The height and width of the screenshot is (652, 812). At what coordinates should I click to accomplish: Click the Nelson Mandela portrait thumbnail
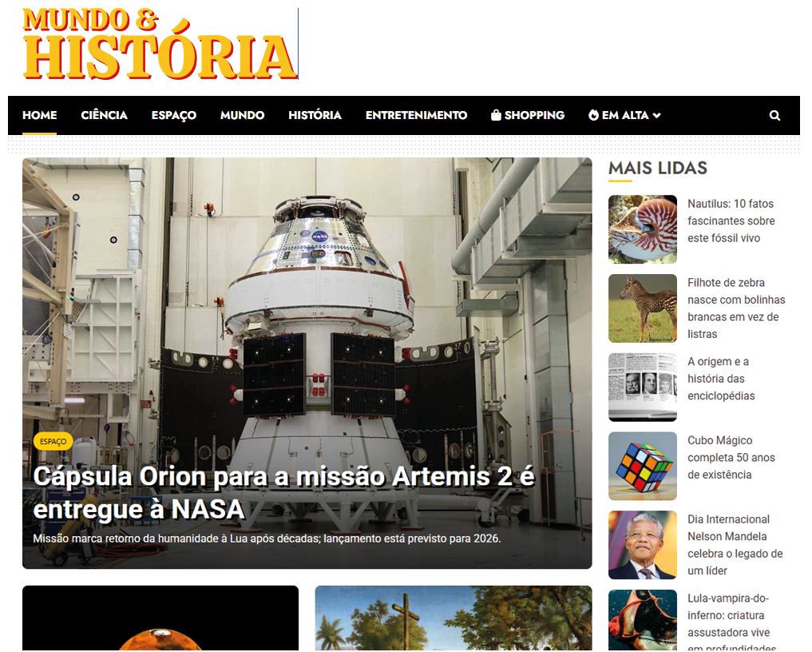click(642, 545)
